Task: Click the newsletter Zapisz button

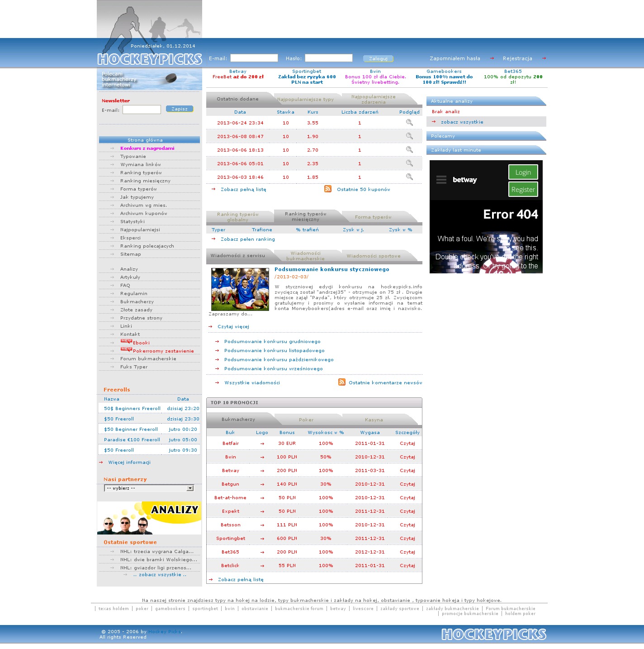Action: pyautogui.click(x=180, y=109)
